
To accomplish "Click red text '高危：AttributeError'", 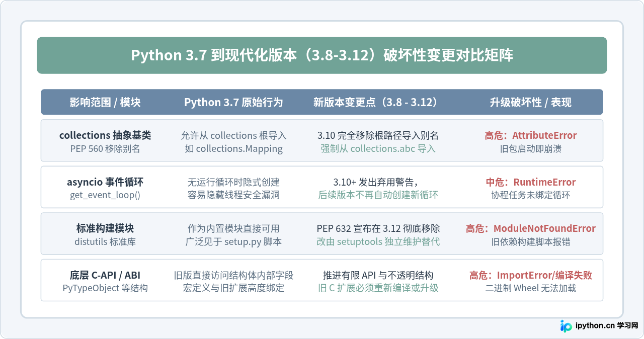I will pyautogui.click(x=531, y=135).
